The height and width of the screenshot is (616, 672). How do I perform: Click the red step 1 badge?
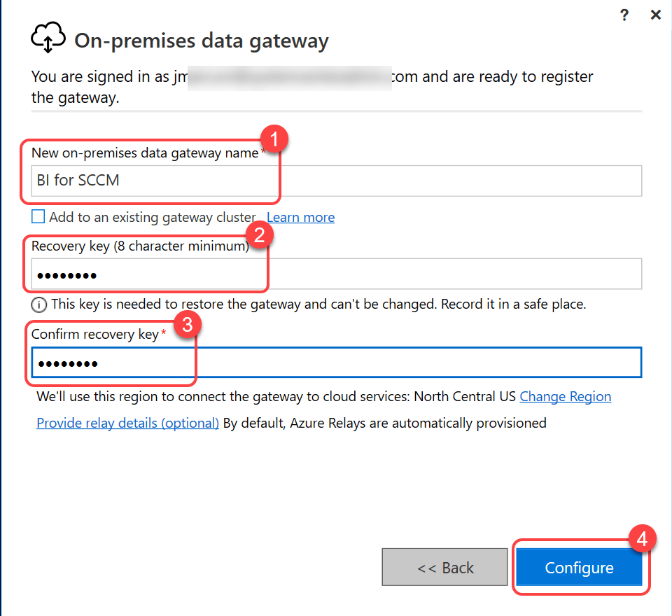tap(274, 139)
